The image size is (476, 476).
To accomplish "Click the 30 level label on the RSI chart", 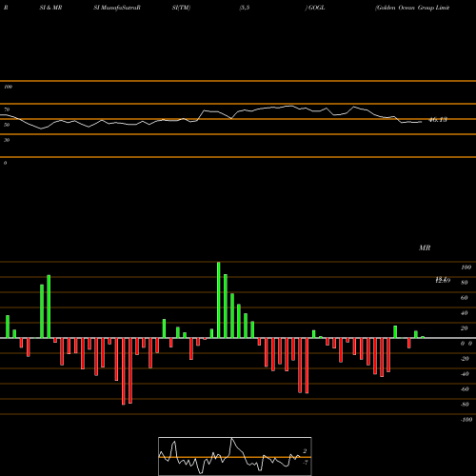I will pos(7,140).
